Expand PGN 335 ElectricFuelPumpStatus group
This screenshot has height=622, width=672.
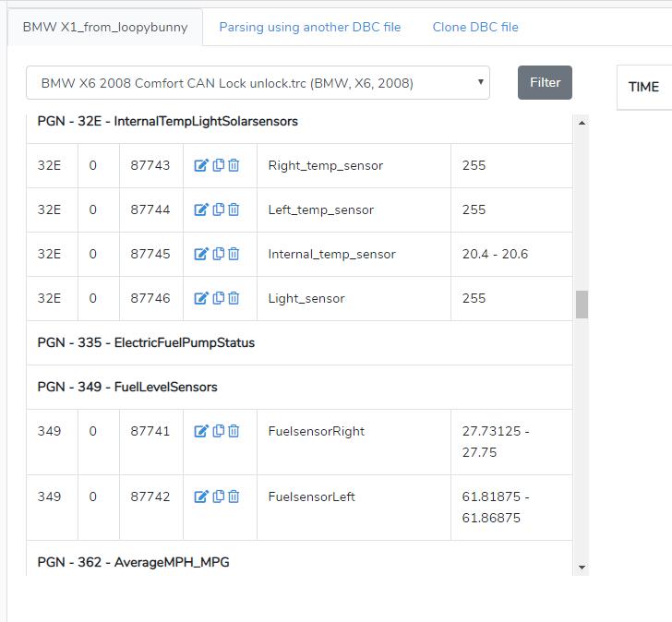146,342
